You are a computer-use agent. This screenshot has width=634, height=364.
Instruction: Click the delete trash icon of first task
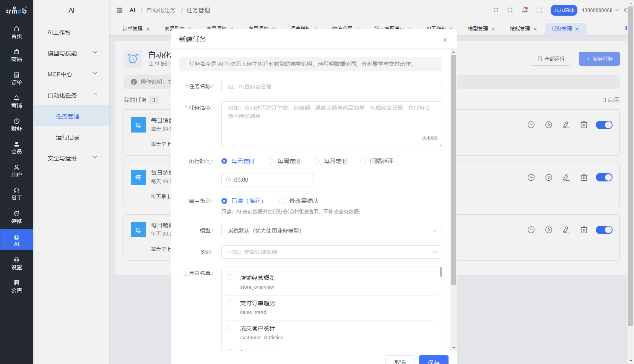(x=584, y=125)
